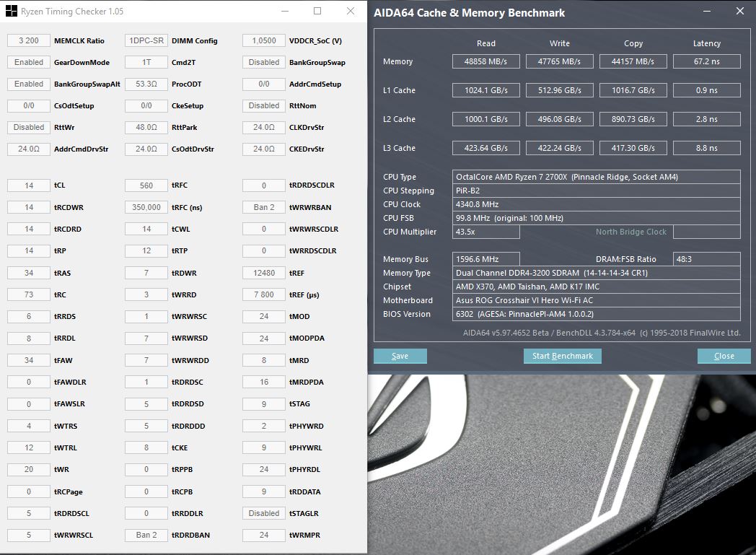Click the Memory Write 47765 MB/s box
This screenshot has width=756, height=555.
tap(559, 61)
